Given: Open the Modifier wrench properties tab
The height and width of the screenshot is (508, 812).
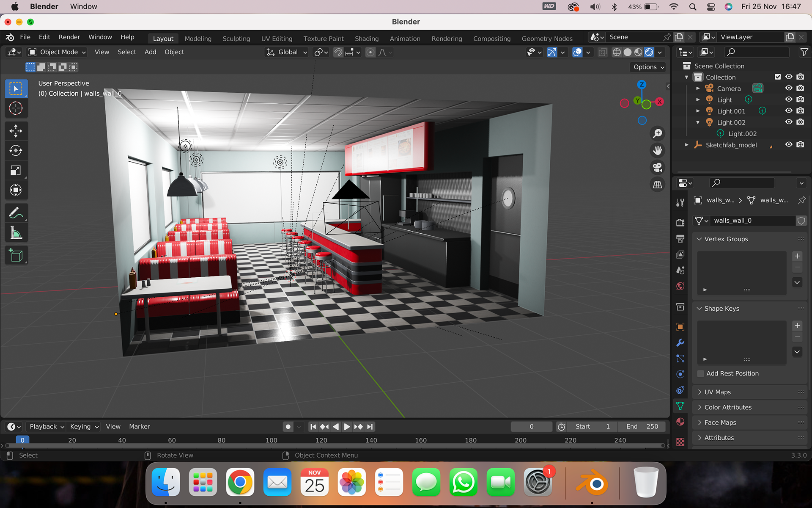Looking at the screenshot, I should tap(680, 342).
